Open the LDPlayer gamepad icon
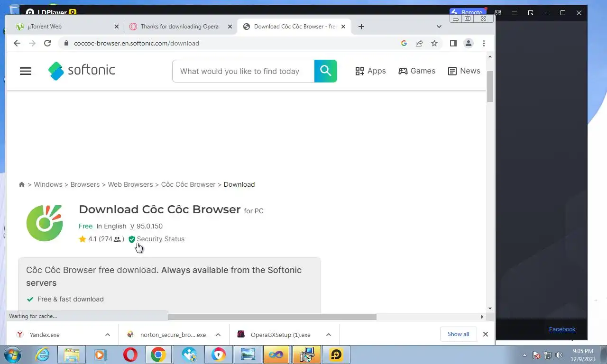The width and height of the screenshot is (607, 364). (498, 13)
